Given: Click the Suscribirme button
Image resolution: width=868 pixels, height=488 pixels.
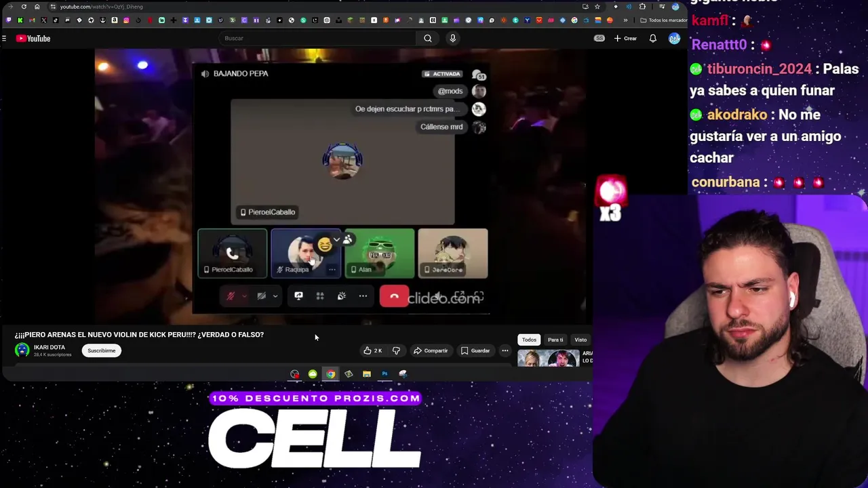Looking at the screenshot, I should [x=101, y=350].
